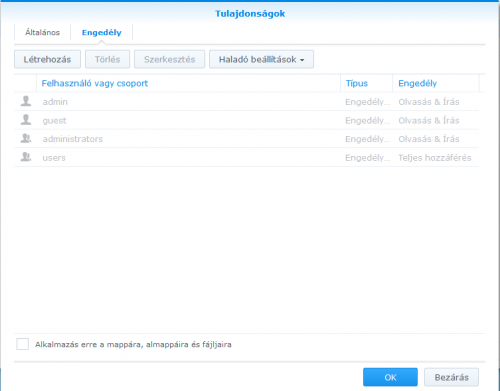This screenshot has height=391, width=500.
Task: Click the Típus cell in guest row
Action: pos(368,121)
